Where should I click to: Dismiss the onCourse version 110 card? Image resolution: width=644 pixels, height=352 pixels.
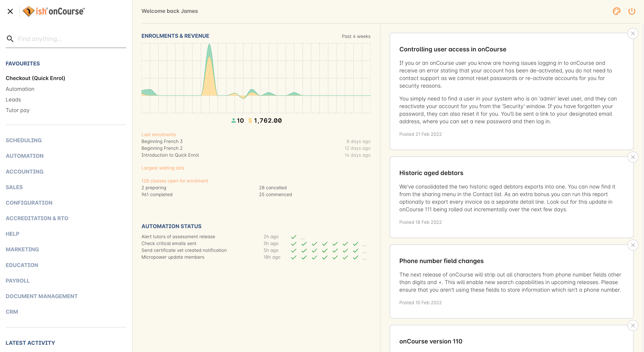point(633,325)
